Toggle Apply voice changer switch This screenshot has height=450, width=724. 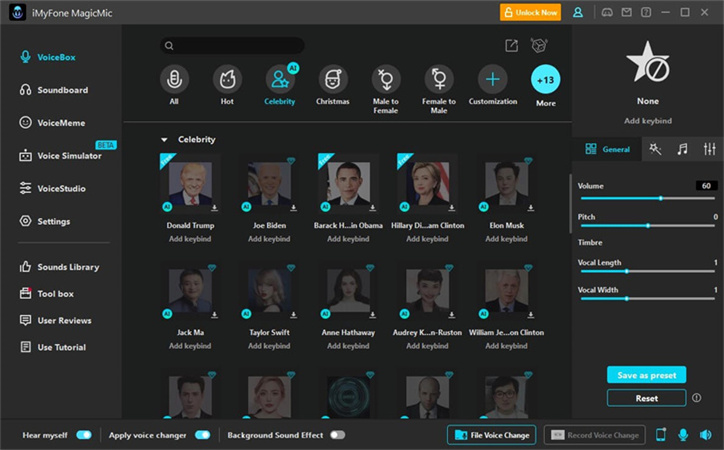[x=203, y=435]
